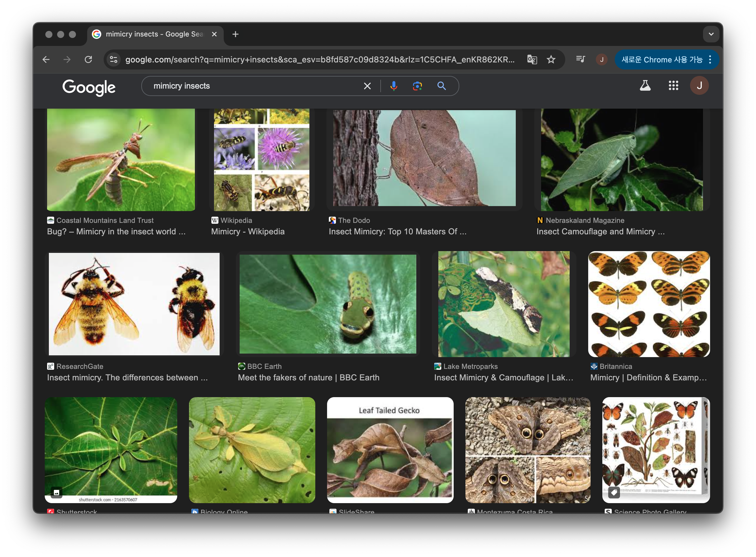Open the Google account avatar menu
This screenshot has width=756, height=557.
click(x=699, y=86)
